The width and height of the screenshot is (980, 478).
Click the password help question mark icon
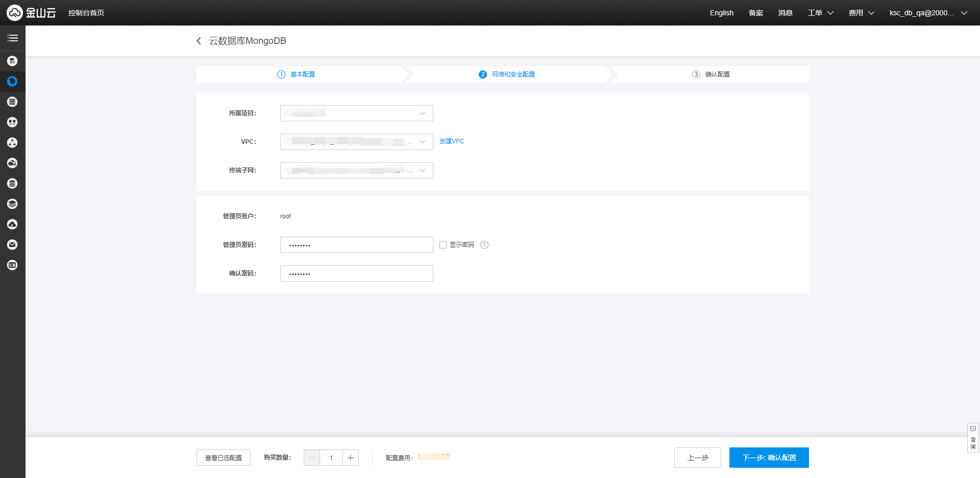[x=484, y=245]
